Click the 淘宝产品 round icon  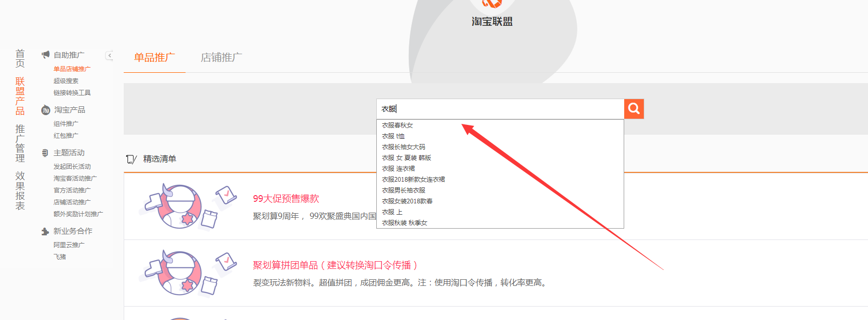(x=46, y=110)
